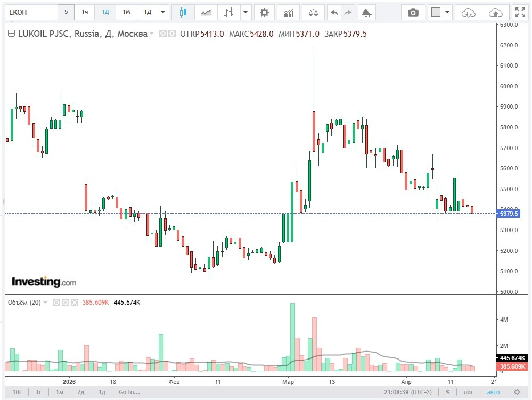Take a chart snapshot with the camera icon

coord(413,13)
